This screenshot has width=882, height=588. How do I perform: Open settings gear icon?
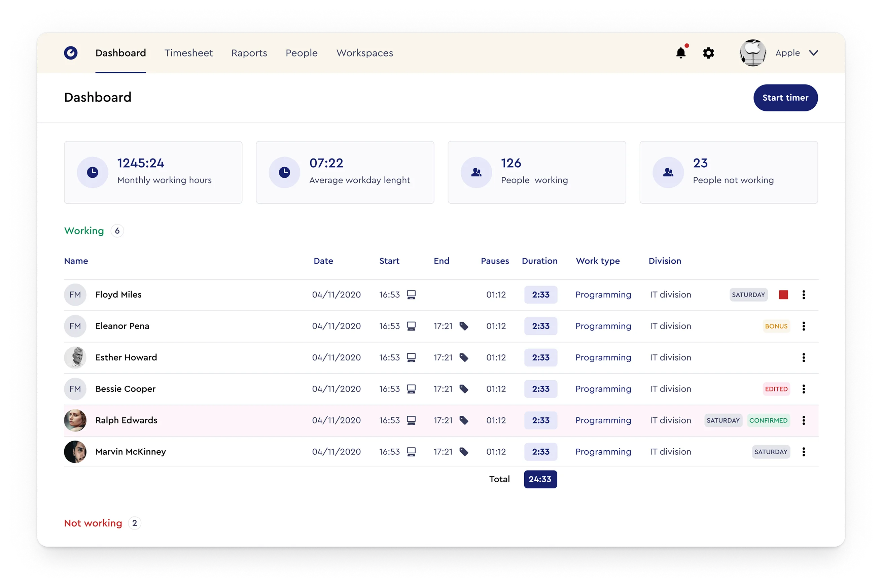coord(708,53)
